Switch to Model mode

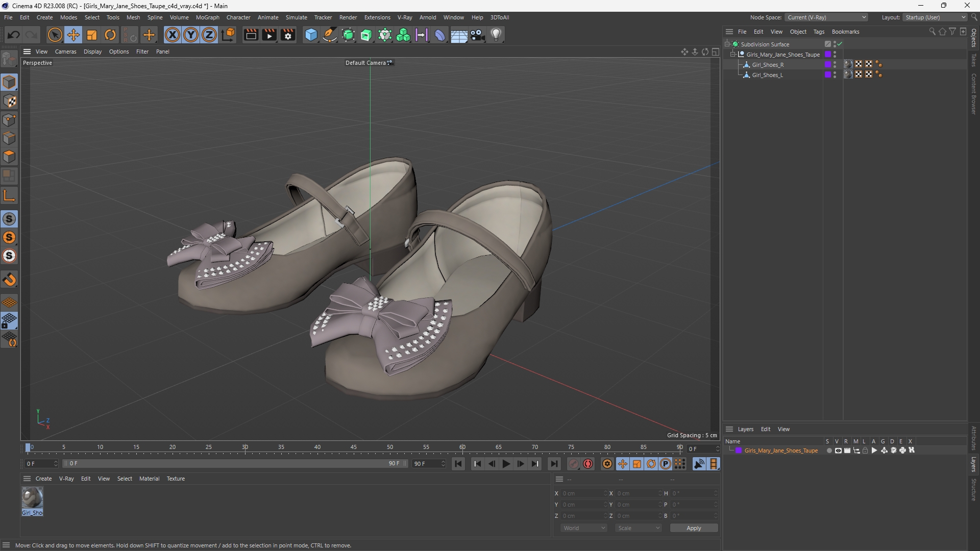(x=9, y=82)
